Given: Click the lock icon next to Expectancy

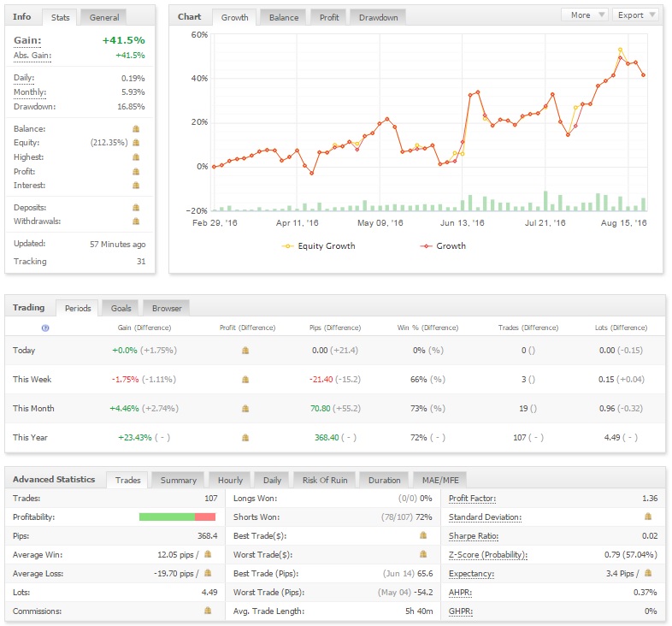Looking at the screenshot, I should point(648,573).
